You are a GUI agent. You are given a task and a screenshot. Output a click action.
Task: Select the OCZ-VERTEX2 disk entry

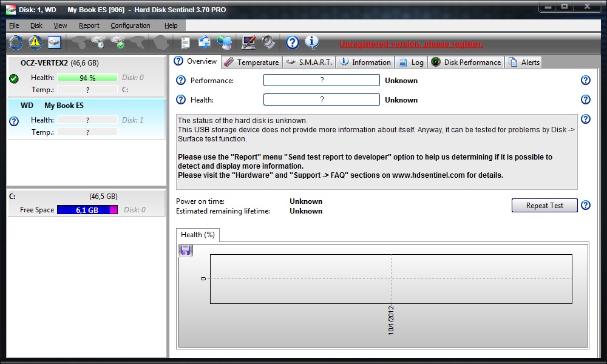click(86, 76)
